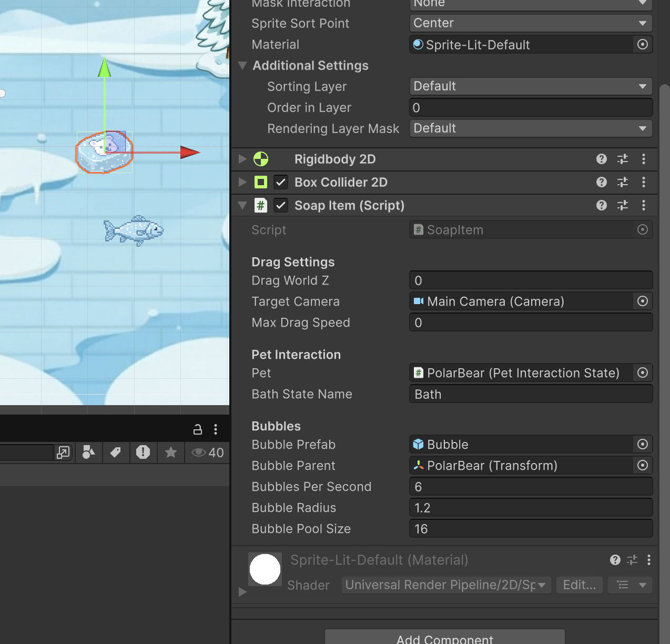The height and width of the screenshot is (644, 670).
Task: Open Mask Interaction None dropdown
Action: (x=531, y=4)
